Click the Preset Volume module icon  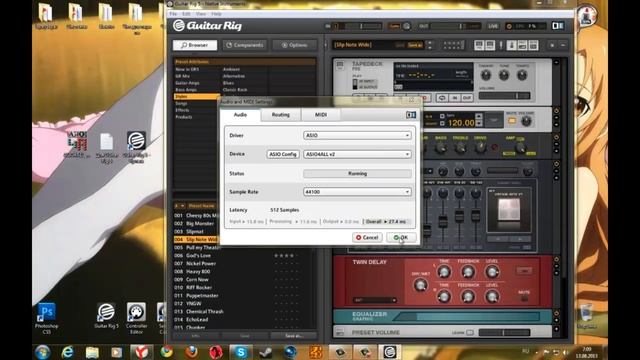(x=340, y=333)
